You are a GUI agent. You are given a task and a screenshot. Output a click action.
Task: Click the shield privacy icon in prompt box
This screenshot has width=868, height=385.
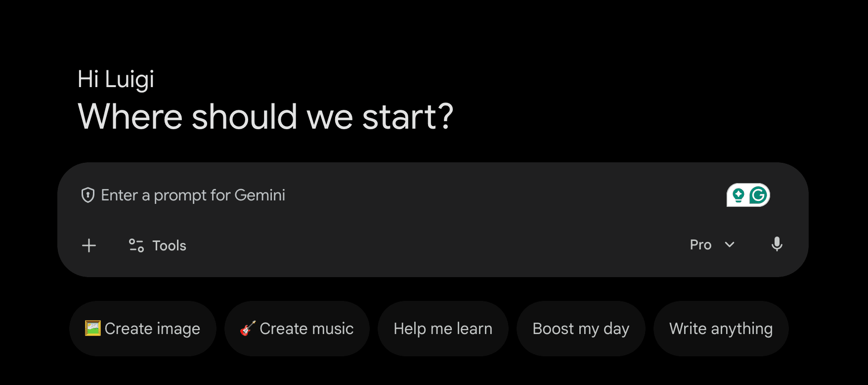(x=88, y=195)
